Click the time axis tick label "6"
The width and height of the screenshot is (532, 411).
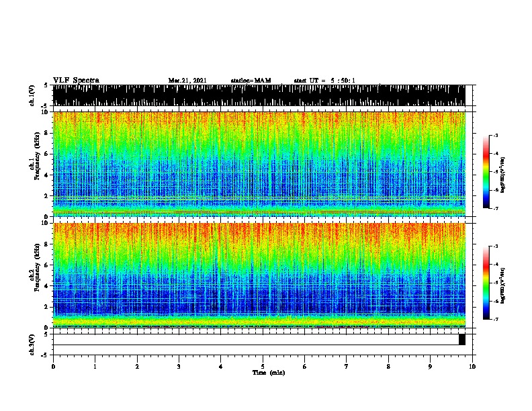click(x=305, y=367)
